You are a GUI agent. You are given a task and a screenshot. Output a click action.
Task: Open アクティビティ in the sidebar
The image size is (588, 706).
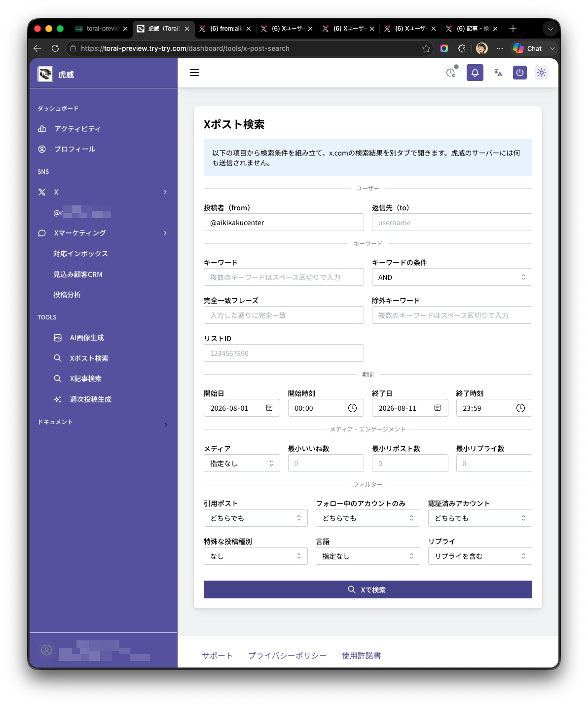coord(77,129)
